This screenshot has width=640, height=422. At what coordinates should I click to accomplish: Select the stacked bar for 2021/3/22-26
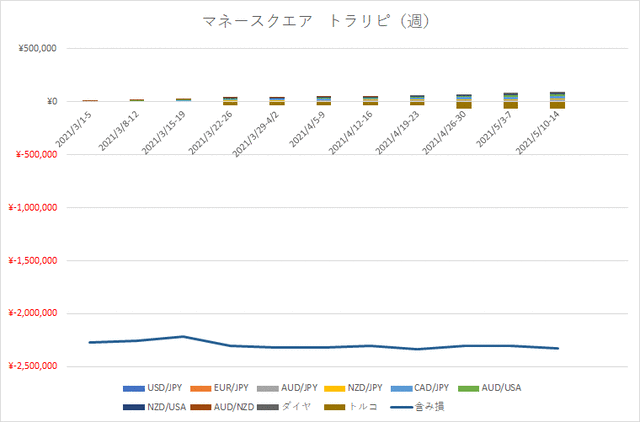(x=230, y=101)
